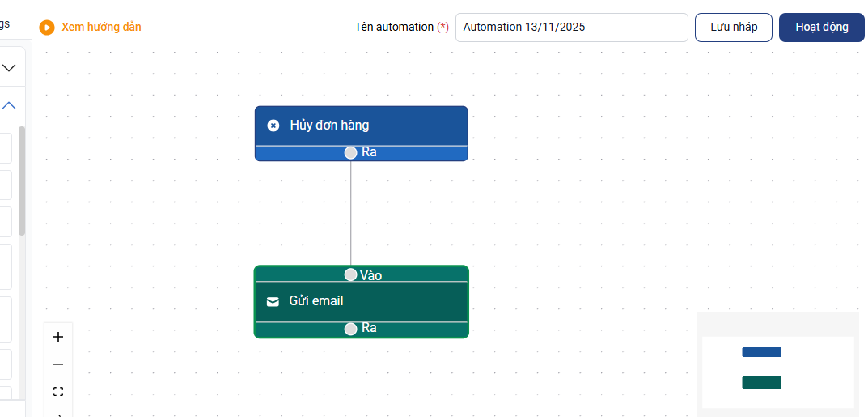Click the 'Vào' input port of Gửi email

point(350,274)
